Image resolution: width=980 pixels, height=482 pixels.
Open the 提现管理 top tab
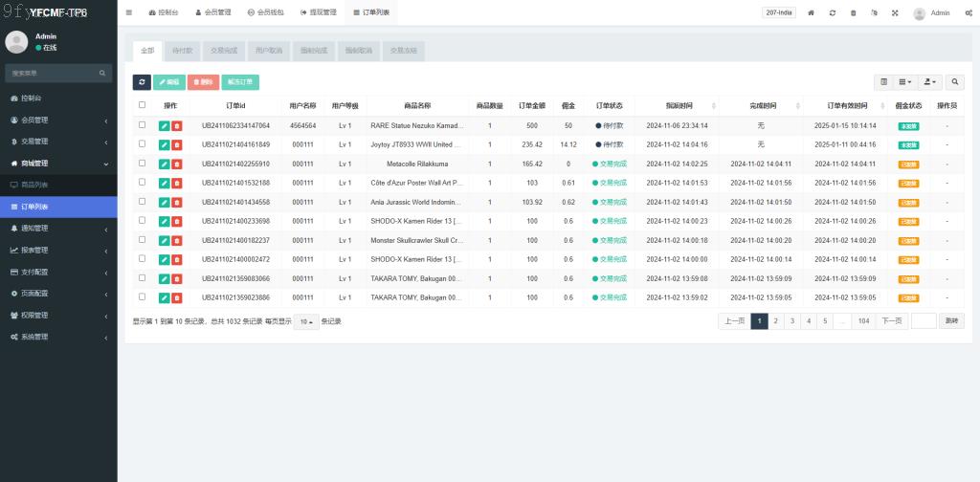[x=318, y=12]
